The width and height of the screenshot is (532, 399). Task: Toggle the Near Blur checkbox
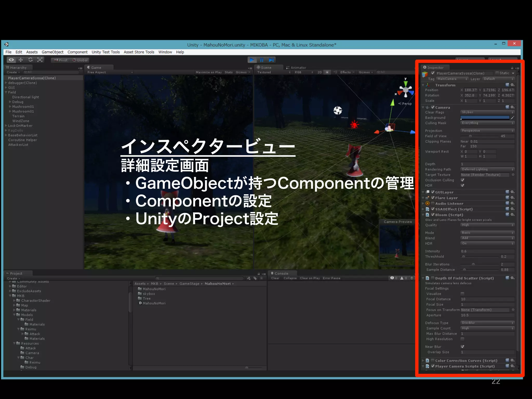(x=462, y=347)
